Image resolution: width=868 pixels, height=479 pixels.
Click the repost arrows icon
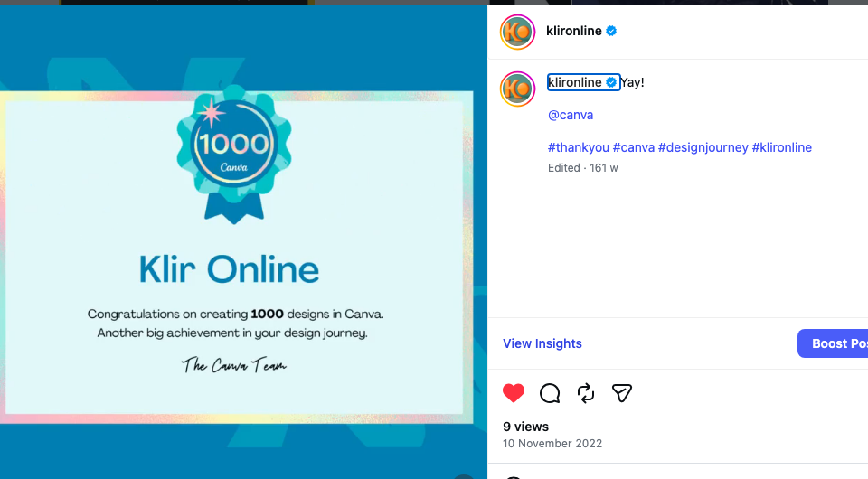tap(586, 393)
